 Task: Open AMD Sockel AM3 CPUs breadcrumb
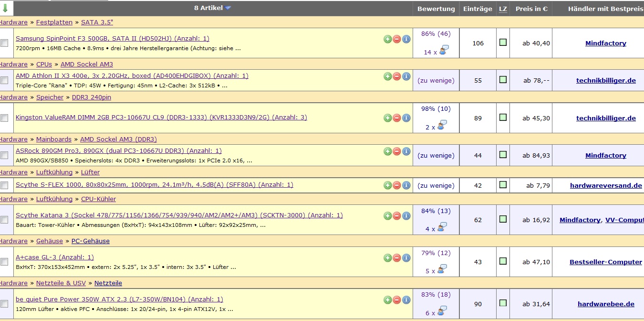87,64
